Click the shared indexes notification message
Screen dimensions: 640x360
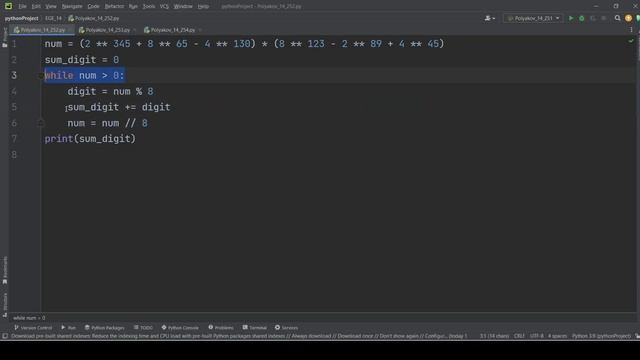239,336
